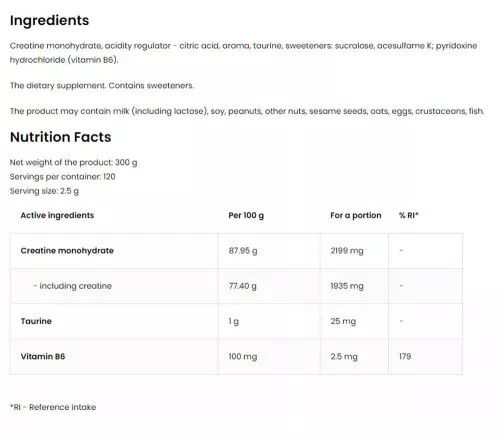The image size is (500, 439).
Task: Click the 179 reference intake value
Action: click(x=405, y=357)
